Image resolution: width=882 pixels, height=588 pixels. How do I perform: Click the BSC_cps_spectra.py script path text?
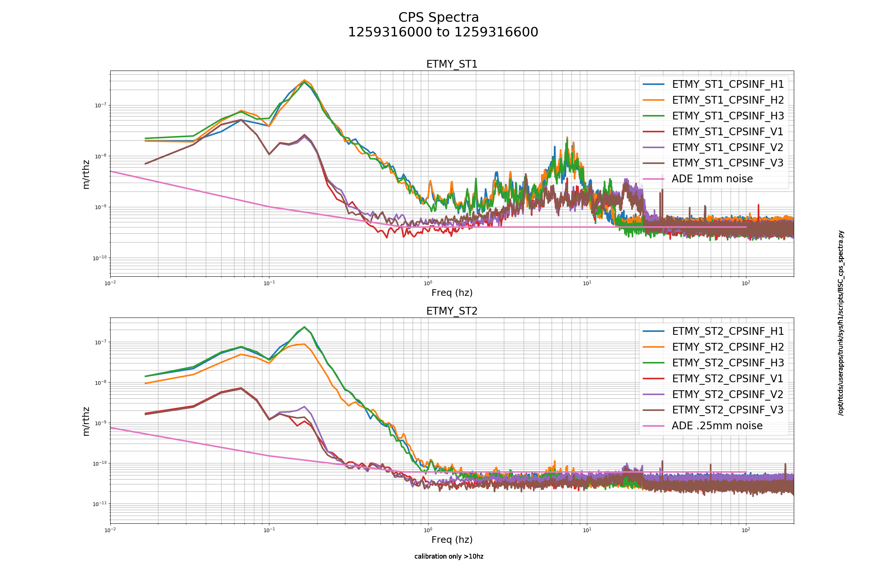coord(841,323)
